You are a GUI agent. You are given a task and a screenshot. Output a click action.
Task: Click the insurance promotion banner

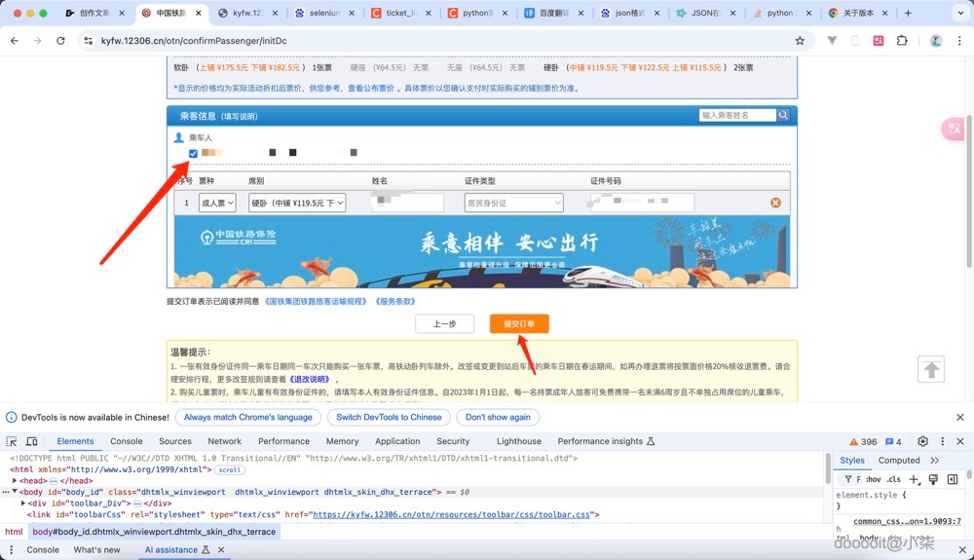pyautogui.click(x=482, y=251)
